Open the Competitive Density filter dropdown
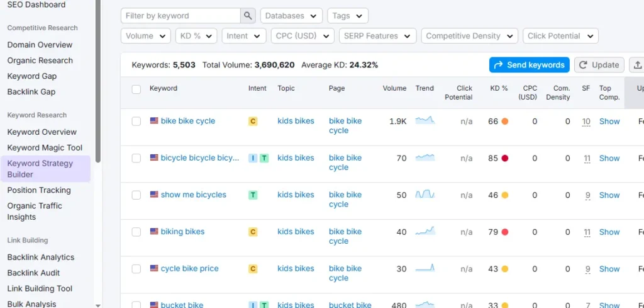The width and height of the screenshot is (644, 308). (469, 36)
